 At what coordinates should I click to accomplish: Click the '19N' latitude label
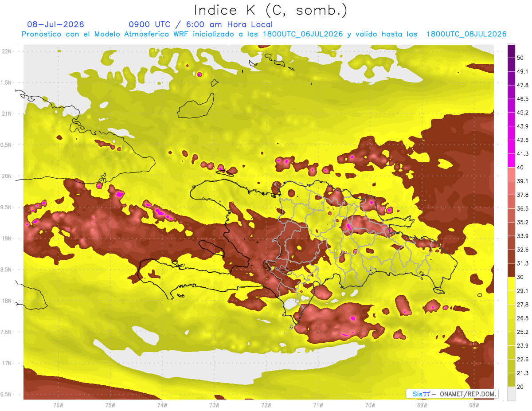7,239
